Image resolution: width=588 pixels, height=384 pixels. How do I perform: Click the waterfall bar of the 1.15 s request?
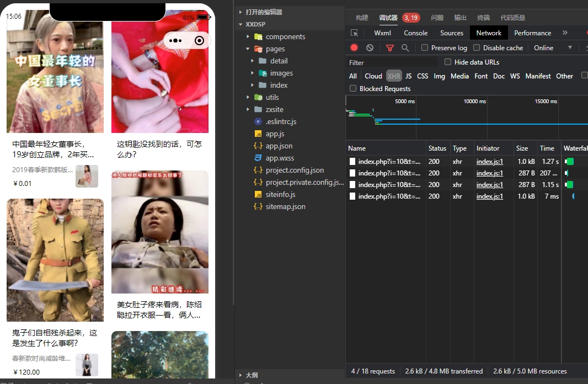(x=569, y=185)
